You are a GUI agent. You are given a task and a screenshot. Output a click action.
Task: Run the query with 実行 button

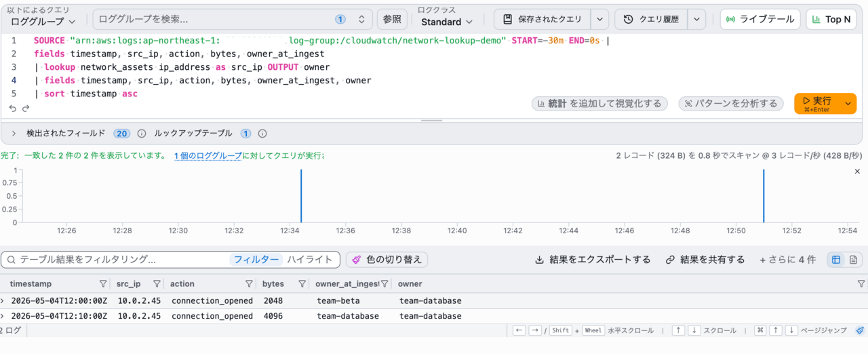click(817, 104)
